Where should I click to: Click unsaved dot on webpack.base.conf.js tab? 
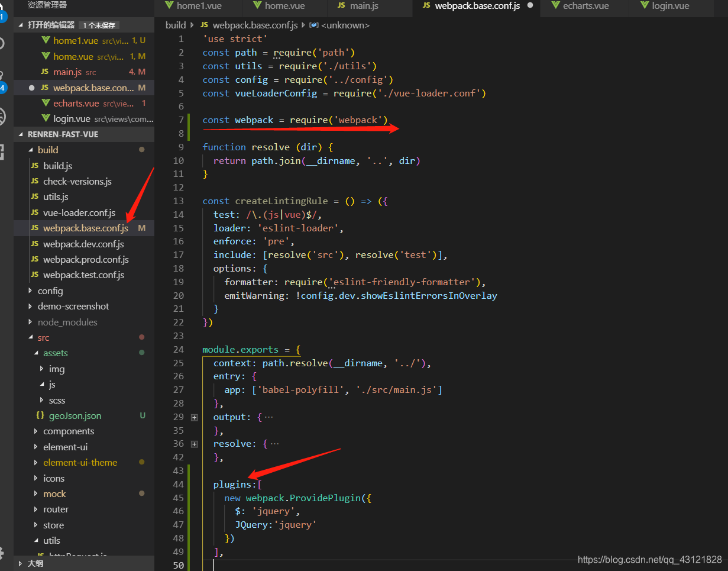530,5
